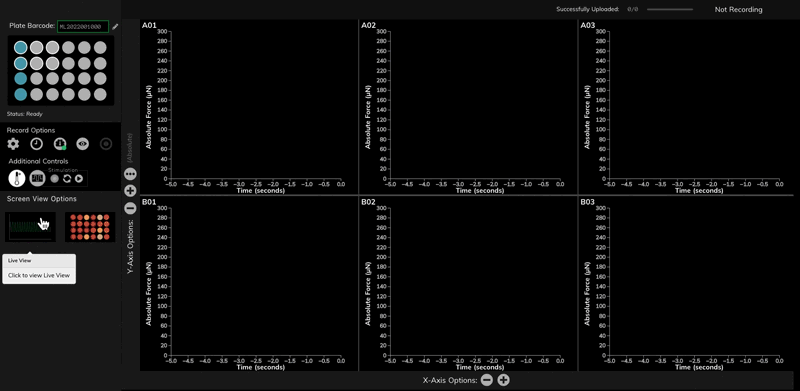Screen dimensions: 800x391
Task: Click the 'Y-Axis Options:' vertical label
Action: point(131,247)
